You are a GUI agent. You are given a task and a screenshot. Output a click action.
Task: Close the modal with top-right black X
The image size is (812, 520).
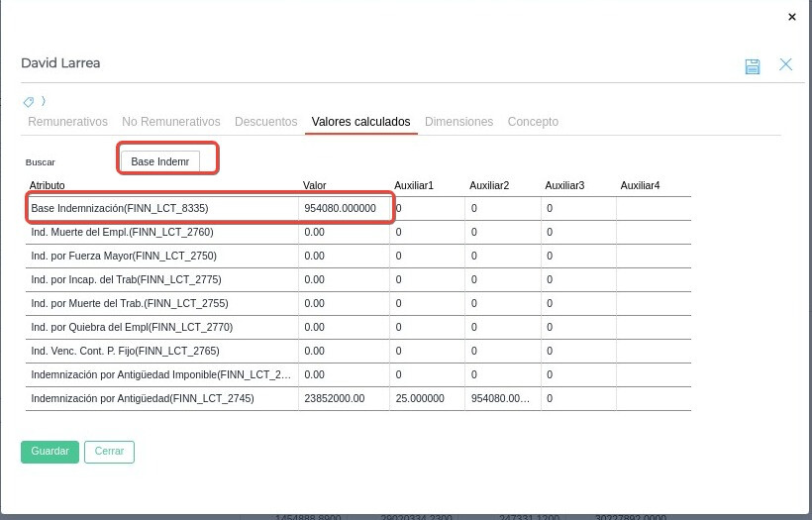[791, 17]
